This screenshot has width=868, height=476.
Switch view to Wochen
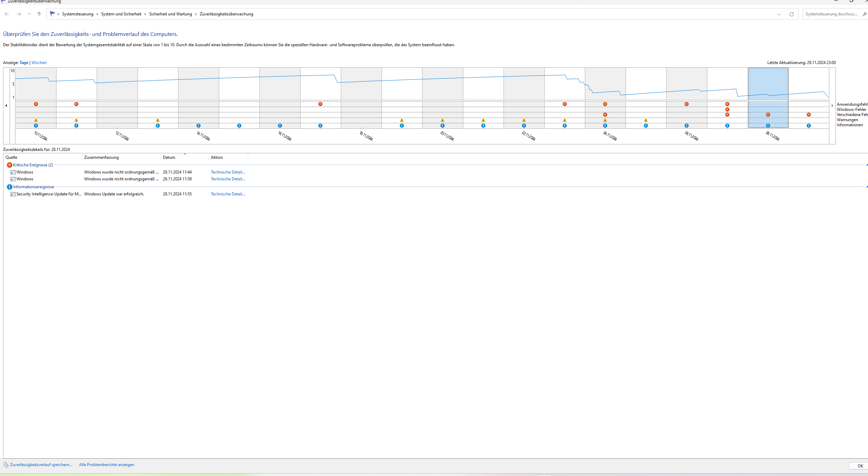(39, 63)
